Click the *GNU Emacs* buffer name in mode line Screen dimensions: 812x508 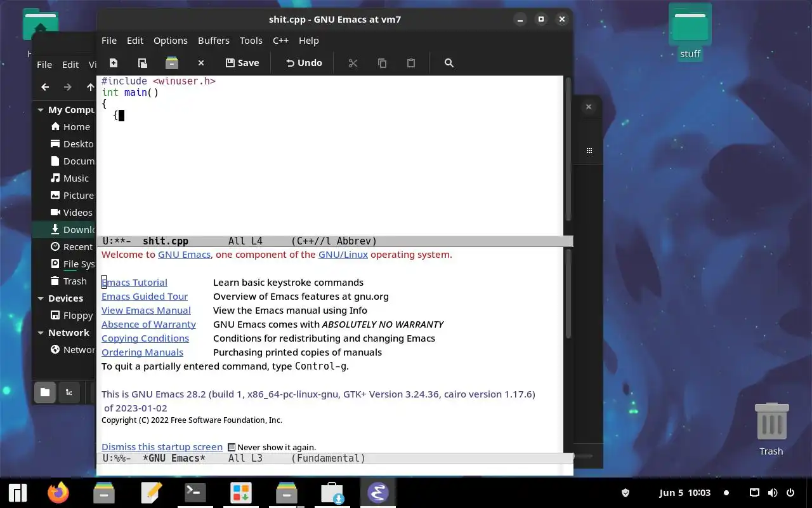pos(174,458)
